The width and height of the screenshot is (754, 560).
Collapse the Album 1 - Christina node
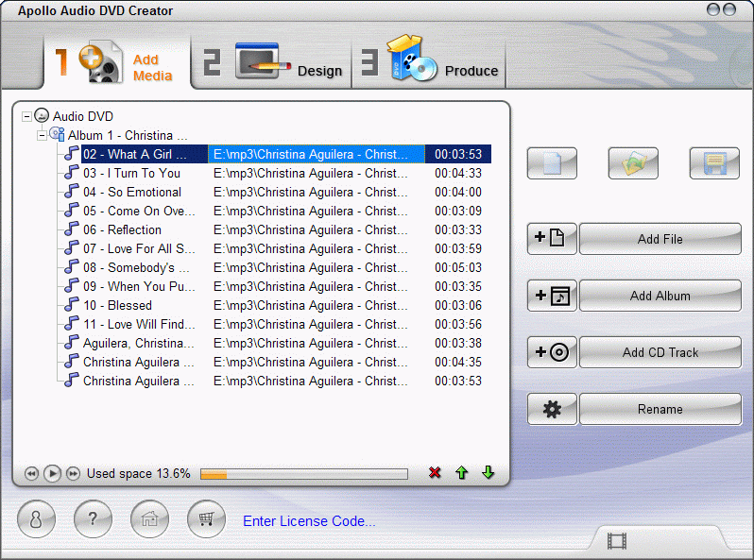click(43, 136)
